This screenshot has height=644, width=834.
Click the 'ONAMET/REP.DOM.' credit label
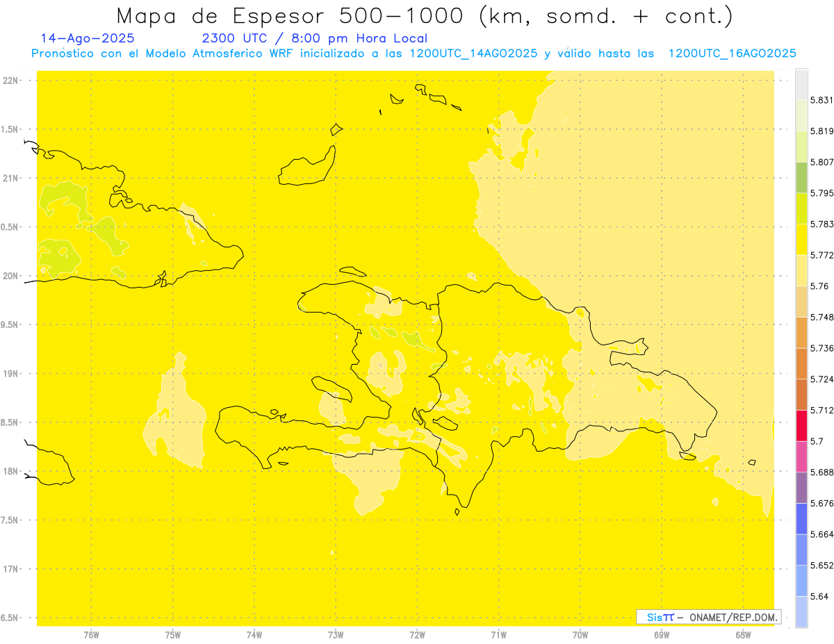[x=734, y=617]
